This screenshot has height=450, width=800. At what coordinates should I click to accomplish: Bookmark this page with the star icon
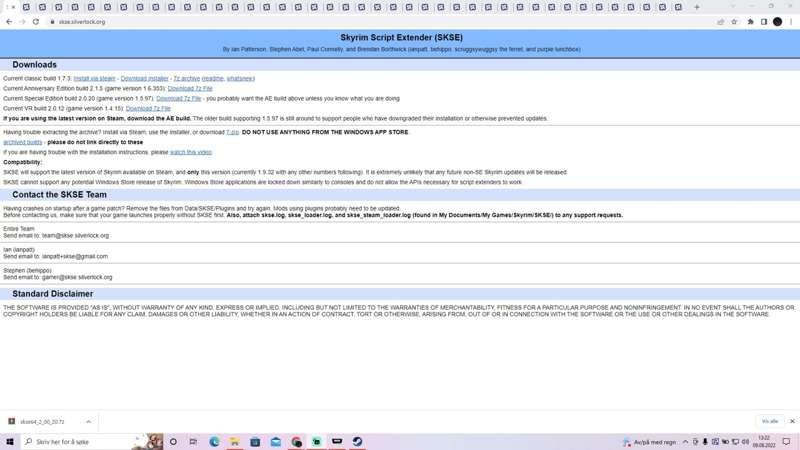(x=734, y=21)
